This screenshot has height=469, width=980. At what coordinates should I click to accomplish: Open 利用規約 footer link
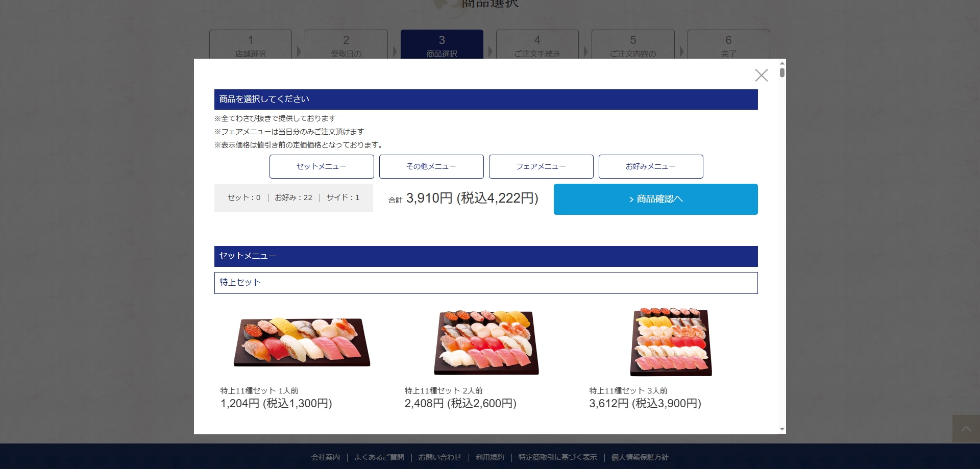point(489,457)
